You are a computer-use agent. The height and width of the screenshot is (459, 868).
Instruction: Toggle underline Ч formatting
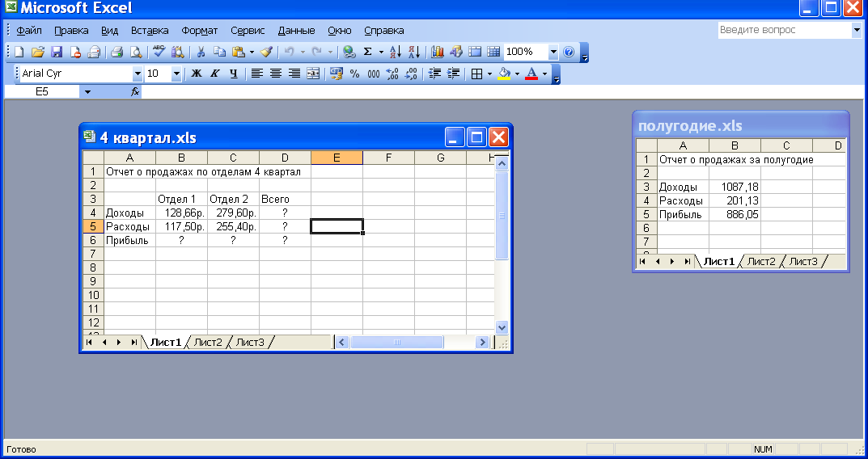[x=234, y=74]
